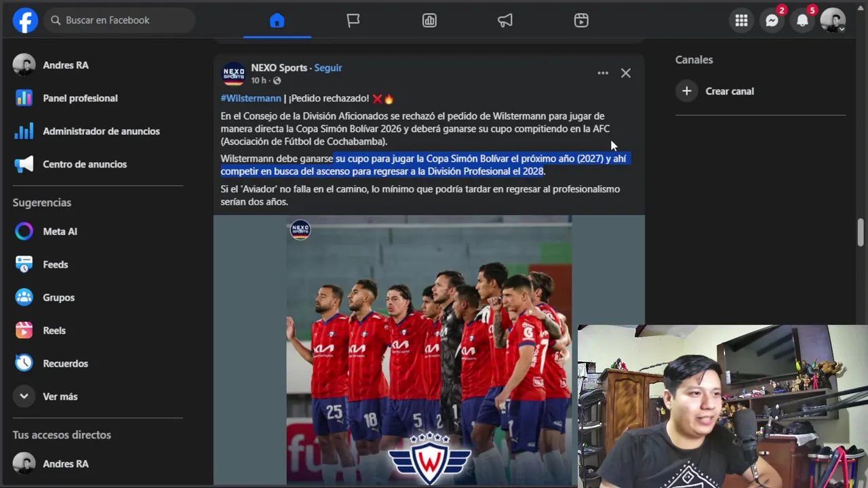
Task: Click the Buscar en Facebook search field
Action: point(120,20)
